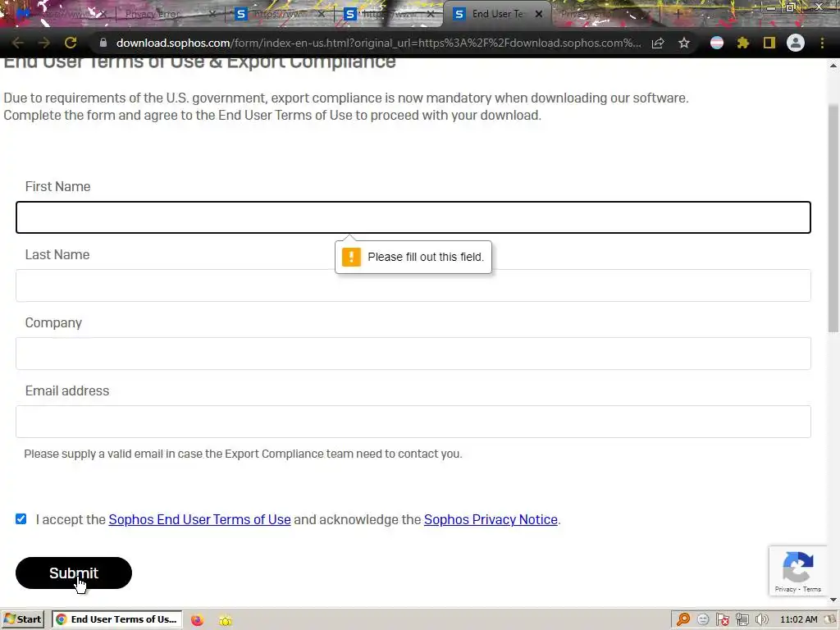Open the volume speaker tray icon
This screenshot has height=630, width=840.
click(x=762, y=620)
